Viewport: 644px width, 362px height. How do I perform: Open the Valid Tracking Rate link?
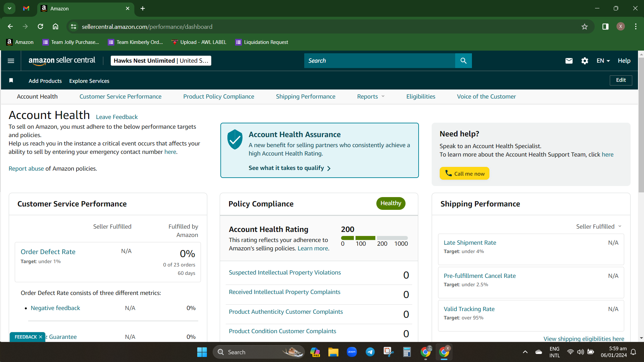tap(469, 309)
